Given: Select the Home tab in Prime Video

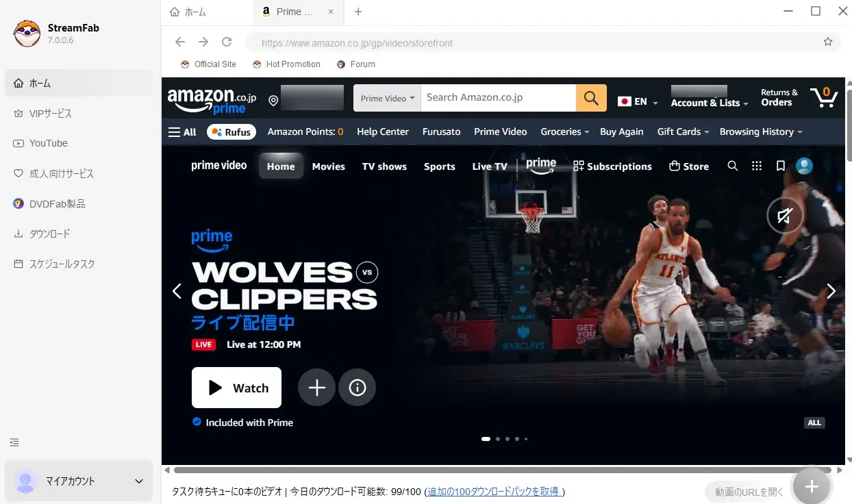Looking at the screenshot, I should tap(281, 166).
